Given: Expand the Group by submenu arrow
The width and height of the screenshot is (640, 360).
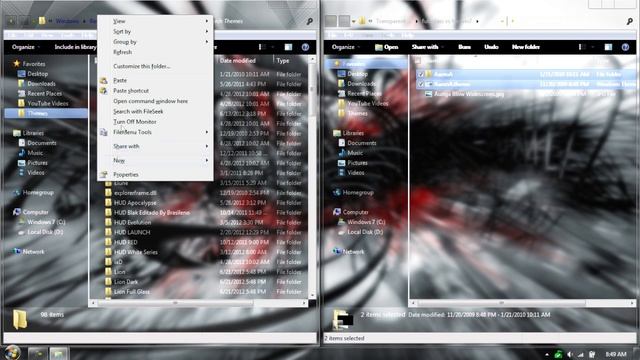Looking at the screenshot, I should (x=207, y=42).
